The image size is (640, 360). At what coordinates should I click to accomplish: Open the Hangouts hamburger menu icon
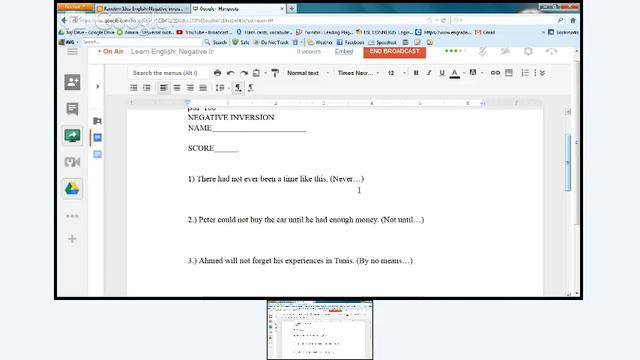pos(72,52)
